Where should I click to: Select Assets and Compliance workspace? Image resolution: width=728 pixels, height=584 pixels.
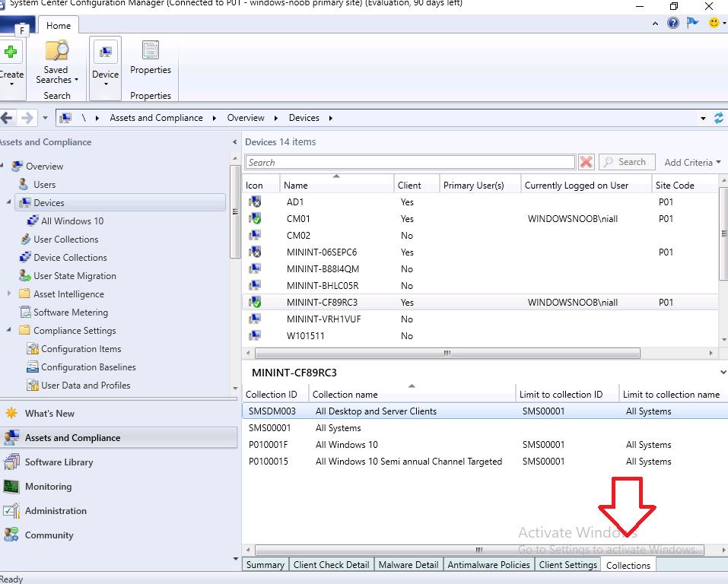tap(119, 438)
